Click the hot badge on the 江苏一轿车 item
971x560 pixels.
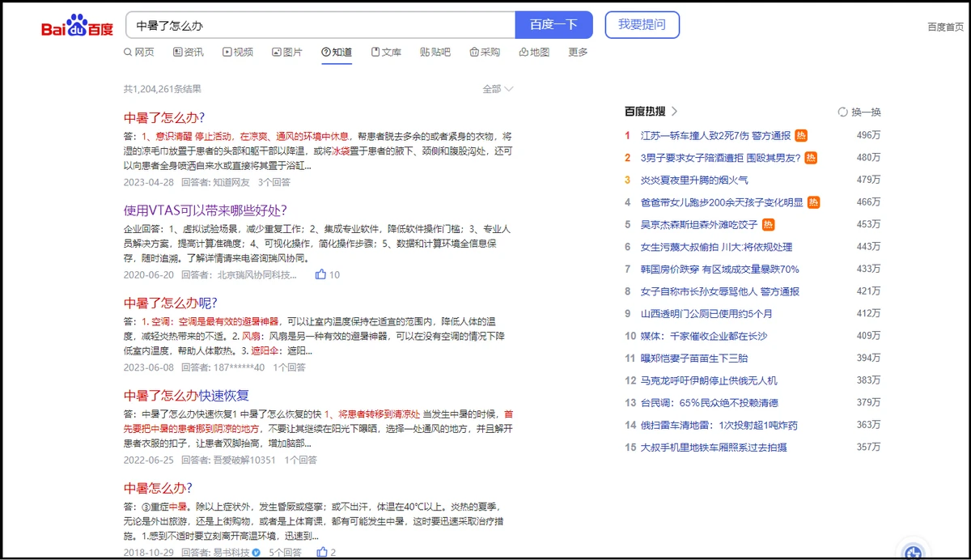coord(801,135)
